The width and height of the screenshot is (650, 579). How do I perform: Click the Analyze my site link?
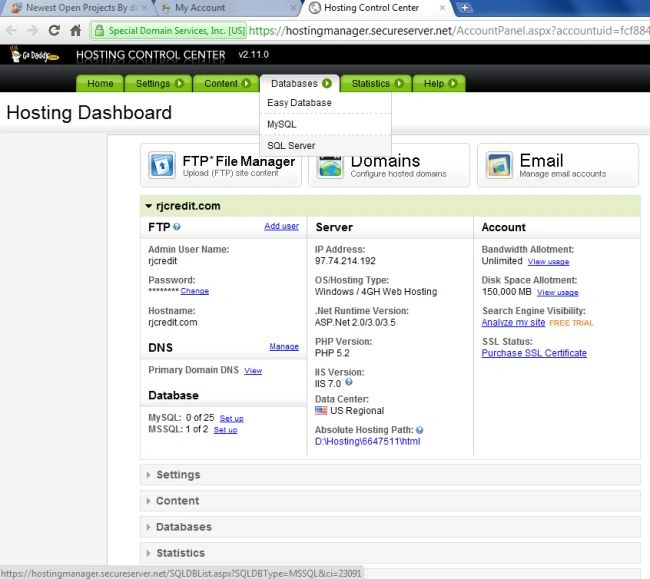pos(513,322)
